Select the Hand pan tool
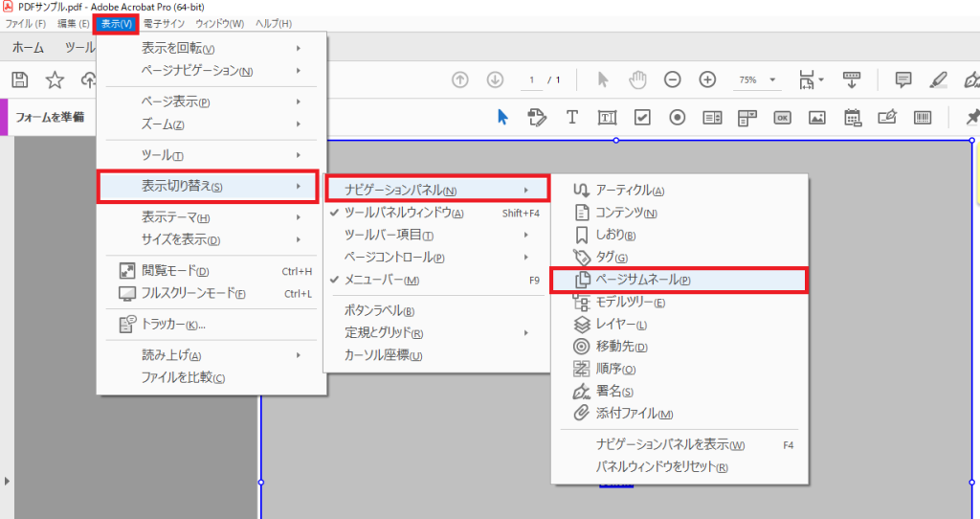 637,80
